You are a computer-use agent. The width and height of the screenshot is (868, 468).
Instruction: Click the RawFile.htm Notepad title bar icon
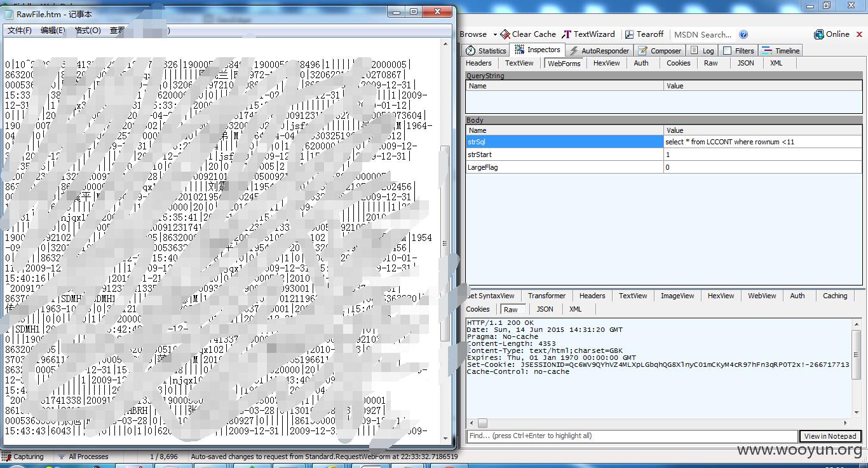10,14
